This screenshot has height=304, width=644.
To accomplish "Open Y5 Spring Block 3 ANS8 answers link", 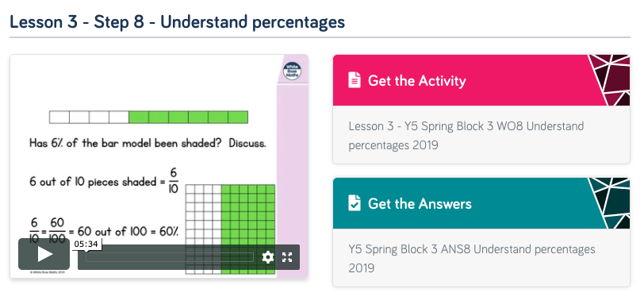I will pos(472,259).
